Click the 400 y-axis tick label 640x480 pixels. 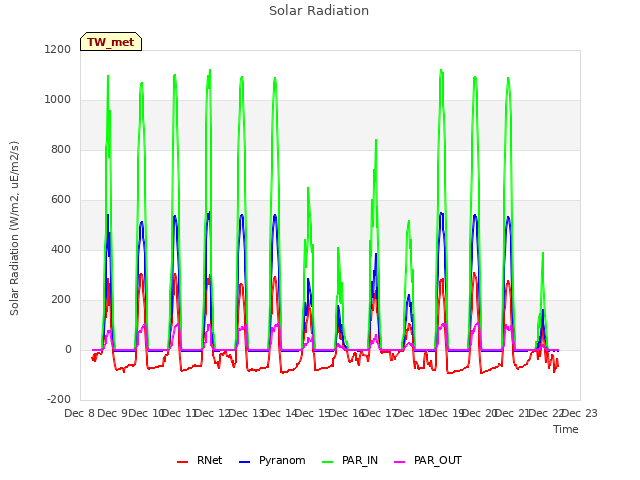click(x=61, y=249)
